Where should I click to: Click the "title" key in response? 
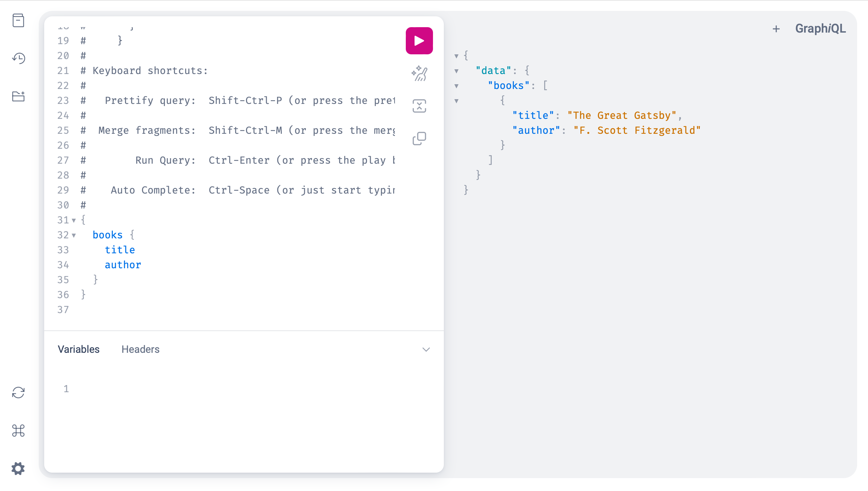[533, 115]
